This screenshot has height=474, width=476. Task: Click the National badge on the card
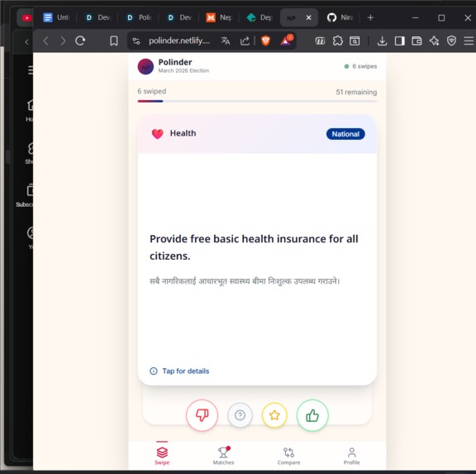point(345,134)
